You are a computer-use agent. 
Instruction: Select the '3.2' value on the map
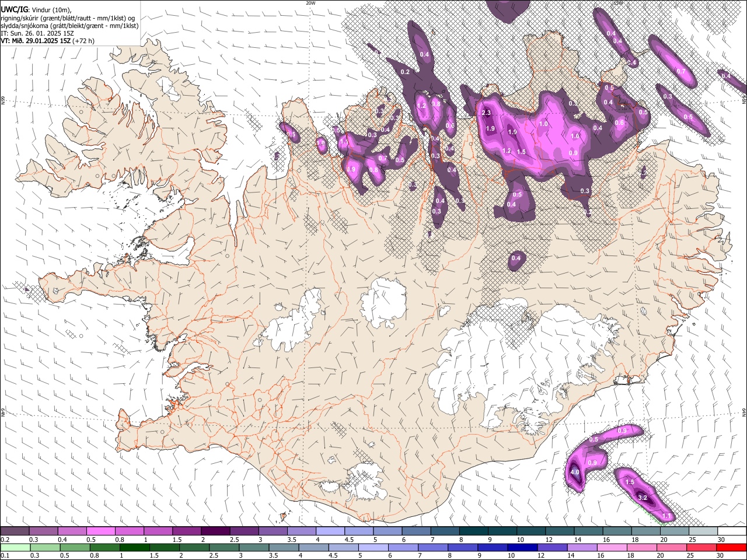pos(643,498)
